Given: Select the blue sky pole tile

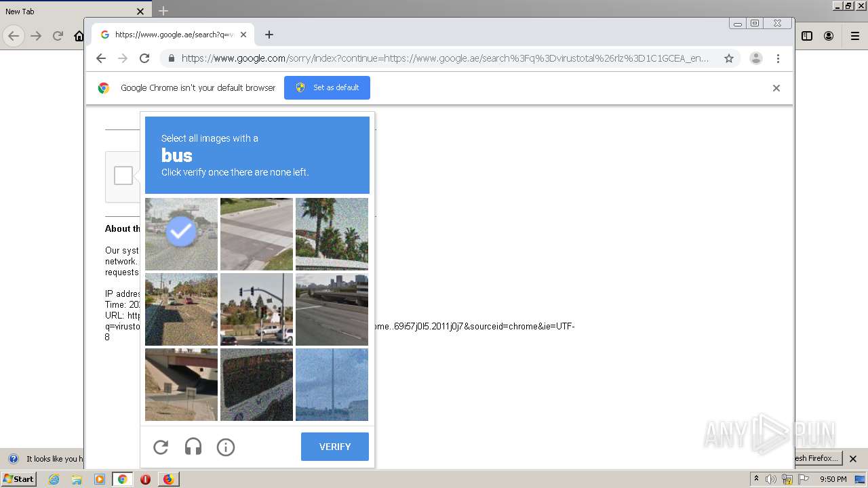Looking at the screenshot, I should (x=332, y=384).
